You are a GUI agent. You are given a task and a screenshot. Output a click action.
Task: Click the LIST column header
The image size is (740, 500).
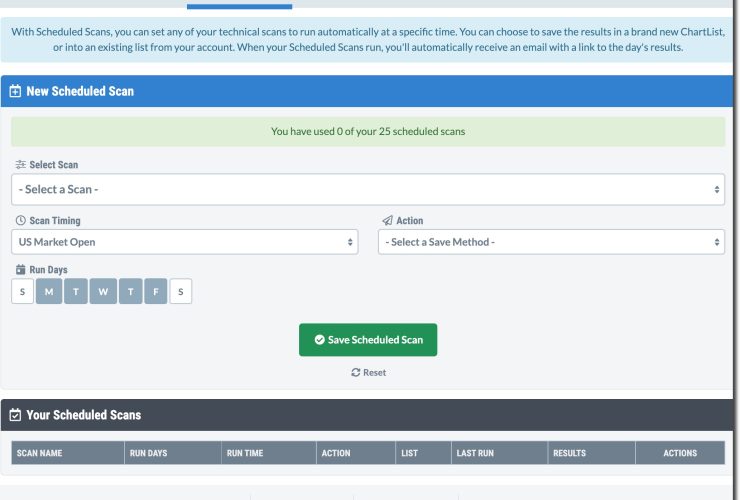(x=423, y=453)
